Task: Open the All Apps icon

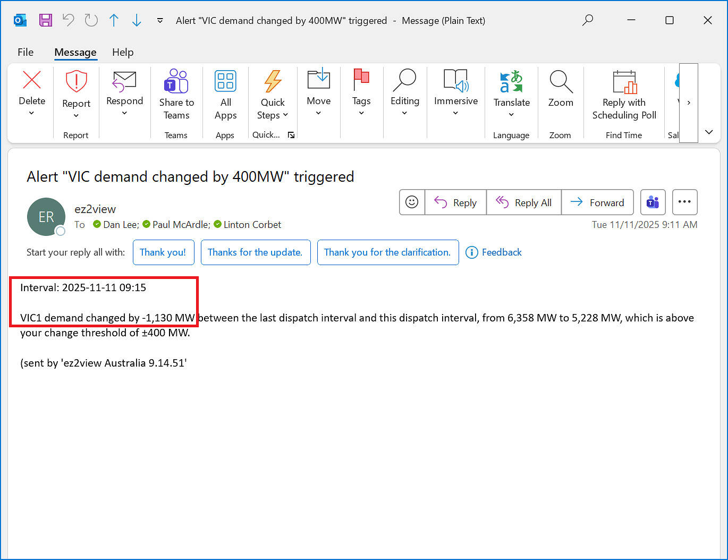Action: (225, 82)
